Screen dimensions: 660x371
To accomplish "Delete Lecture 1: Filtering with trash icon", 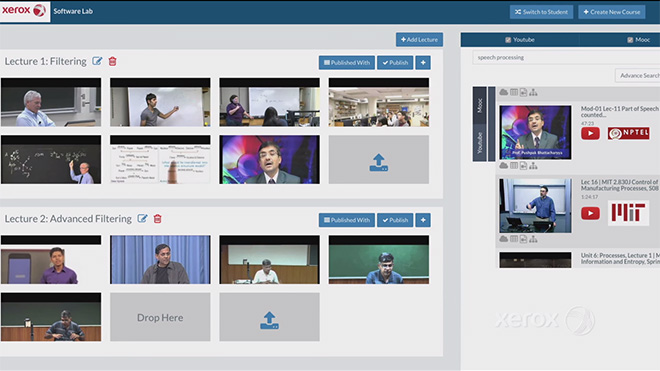I will click(112, 61).
